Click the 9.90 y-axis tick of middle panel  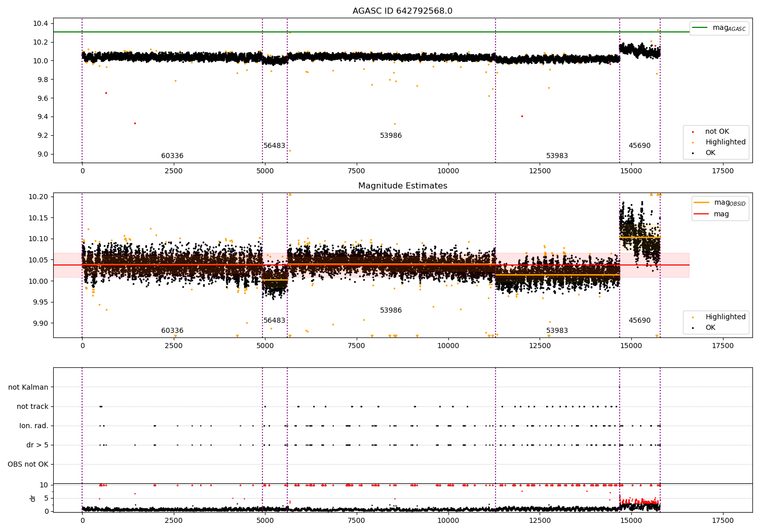coord(41,323)
